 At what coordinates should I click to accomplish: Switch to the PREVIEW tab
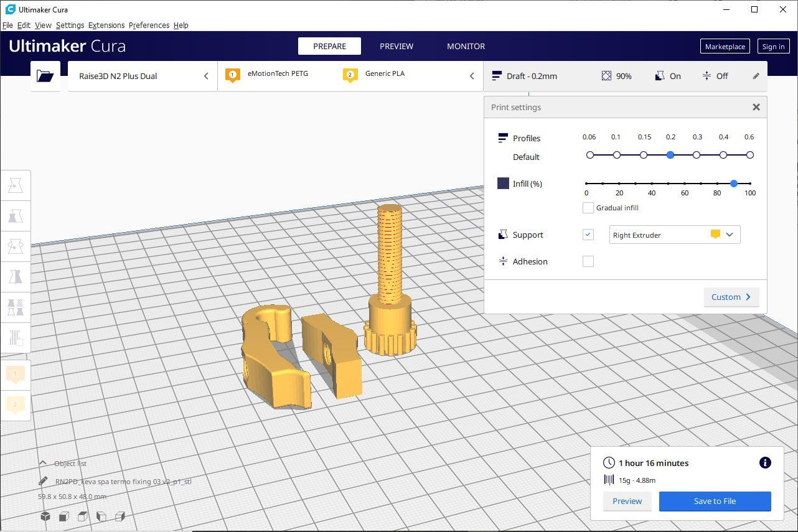(396, 46)
